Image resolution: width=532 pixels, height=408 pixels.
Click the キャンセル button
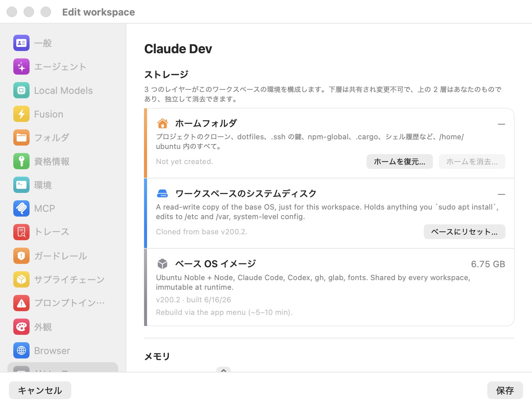coord(40,390)
